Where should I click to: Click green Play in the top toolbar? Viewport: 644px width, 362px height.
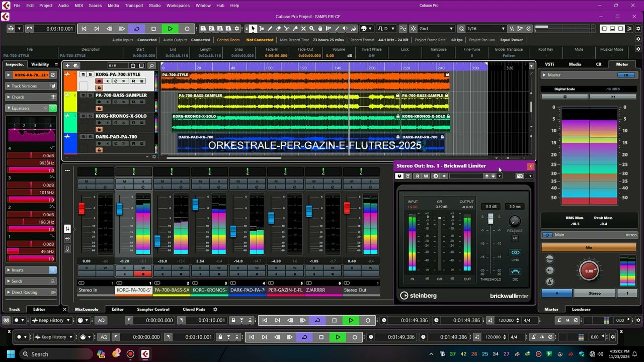pos(170,29)
